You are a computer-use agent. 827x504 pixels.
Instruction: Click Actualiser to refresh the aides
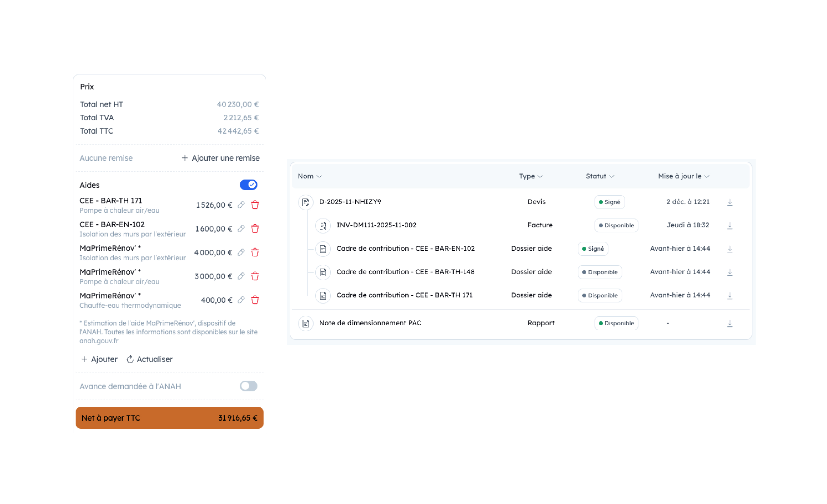point(149,359)
